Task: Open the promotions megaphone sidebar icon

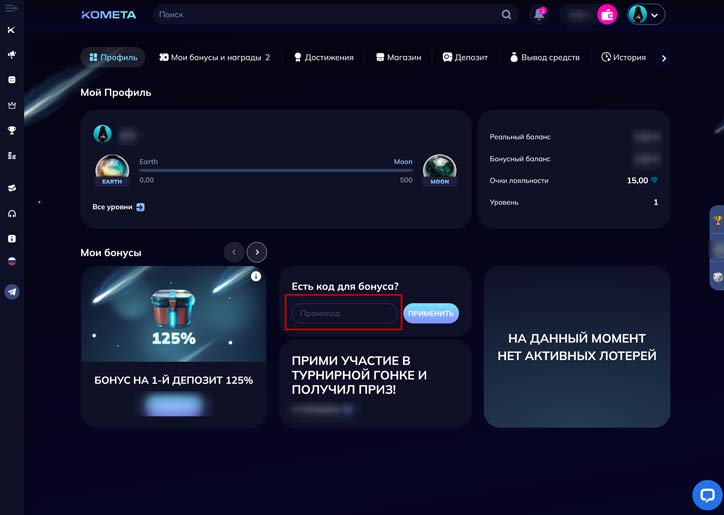Action: pos(12,55)
